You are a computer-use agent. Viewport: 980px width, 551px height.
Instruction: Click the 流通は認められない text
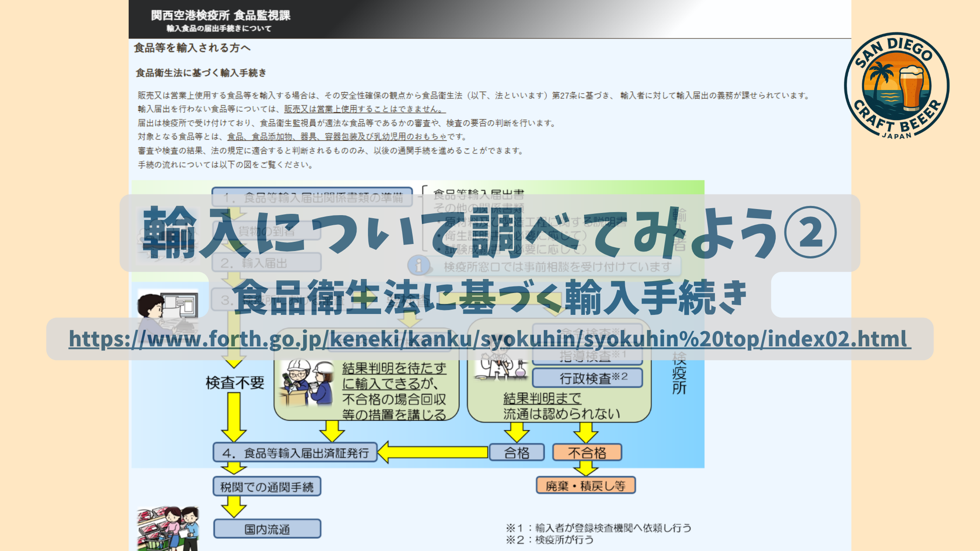[x=562, y=414]
